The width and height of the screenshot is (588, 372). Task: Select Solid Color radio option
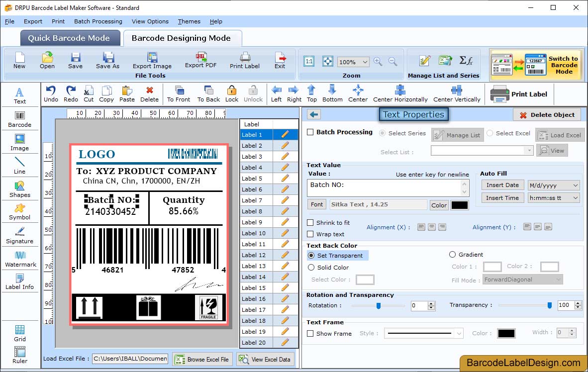tap(311, 268)
